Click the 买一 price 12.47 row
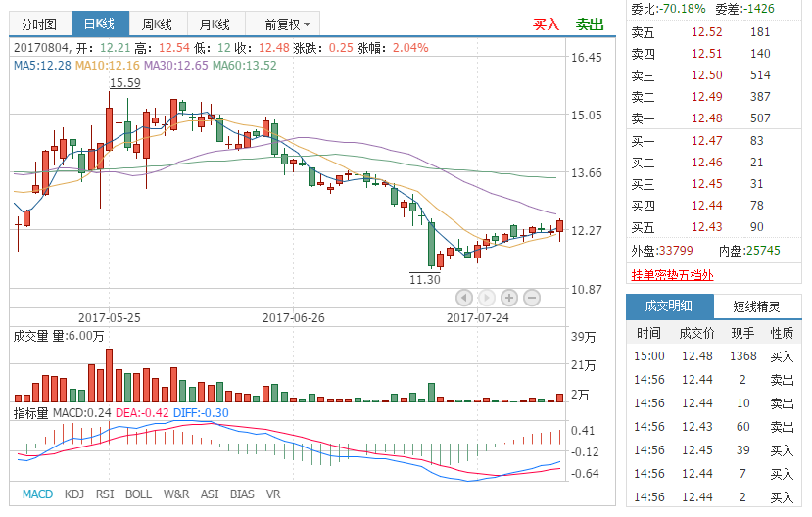 pyautogui.click(x=706, y=141)
